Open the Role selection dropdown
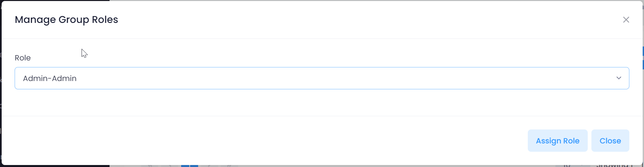 [x=322, y=78]
